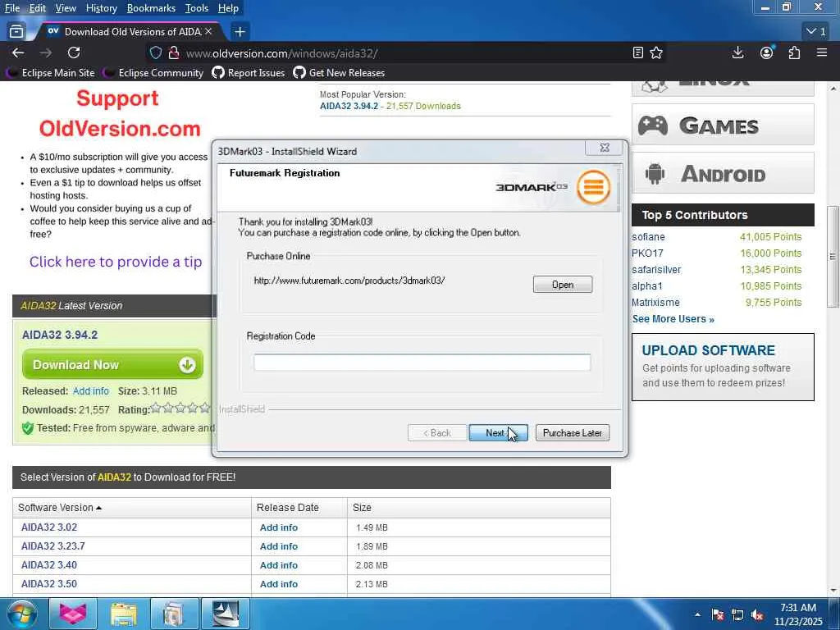Toggle reader view icon in address bar
The image size is (840, 630).
pos(637,52)
